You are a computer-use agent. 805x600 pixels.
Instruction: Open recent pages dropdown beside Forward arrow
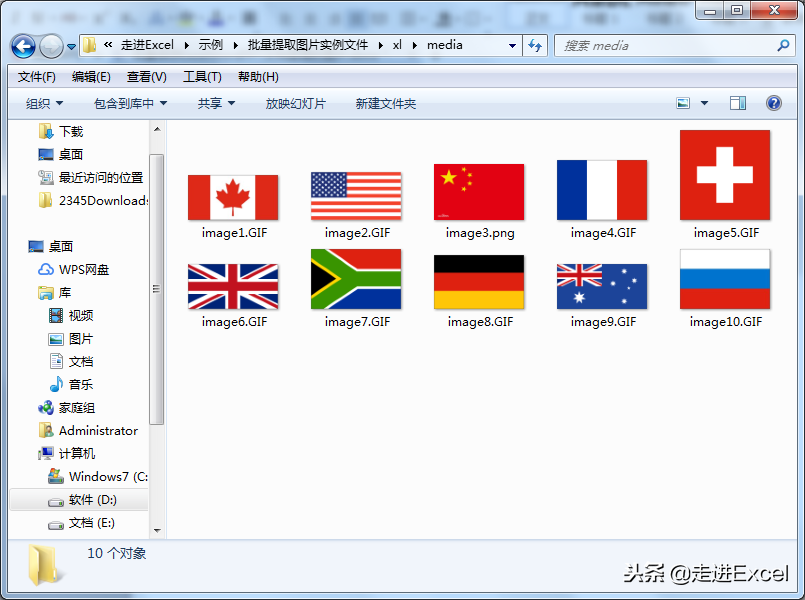[x=71, y=47]
